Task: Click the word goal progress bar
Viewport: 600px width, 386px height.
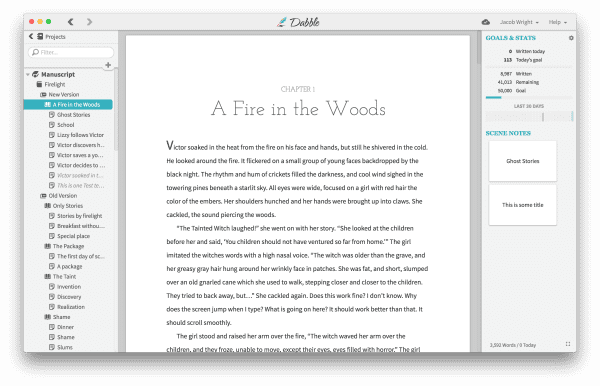Action: pyautogui.click(x=529, y=98)
